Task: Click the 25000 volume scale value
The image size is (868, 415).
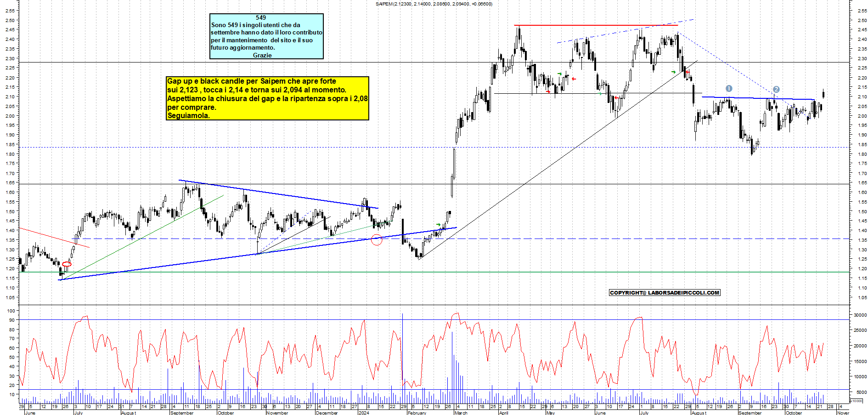Action: pos(860,330)
